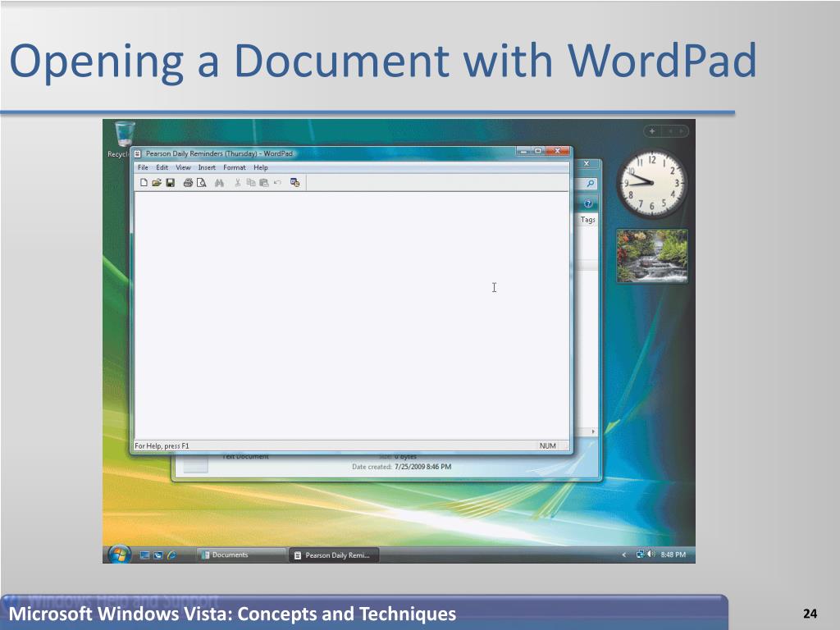Viewport: 840px width, 630px height.
Task: Save the document with the floppy disk icon
Action: pyautogui.click(x=171, y=183)
